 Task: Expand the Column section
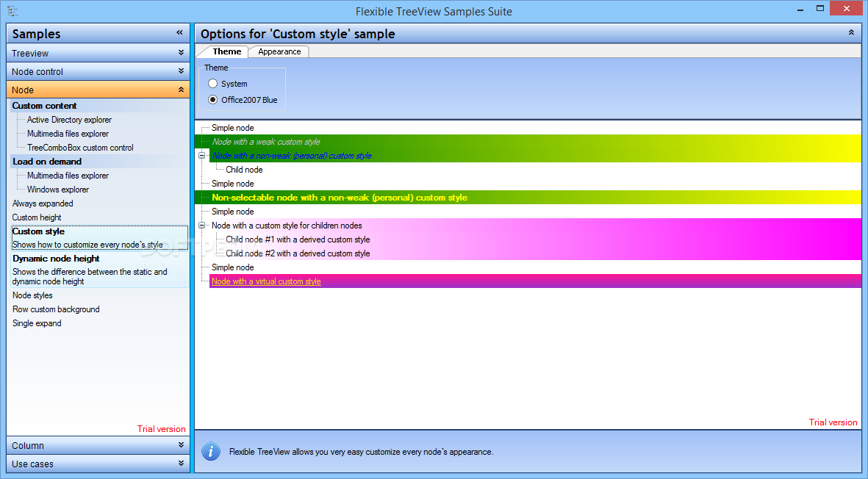click(98, 445)
